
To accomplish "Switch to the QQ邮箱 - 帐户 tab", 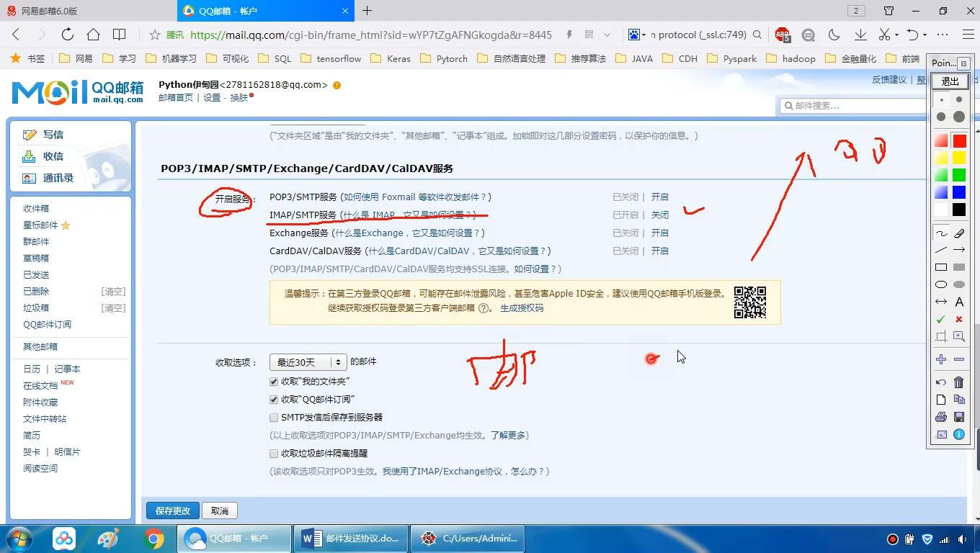I will coord(265,11).
